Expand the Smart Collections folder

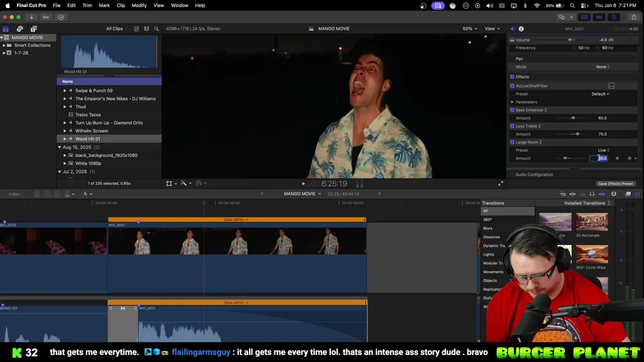[x=4, y=45]
